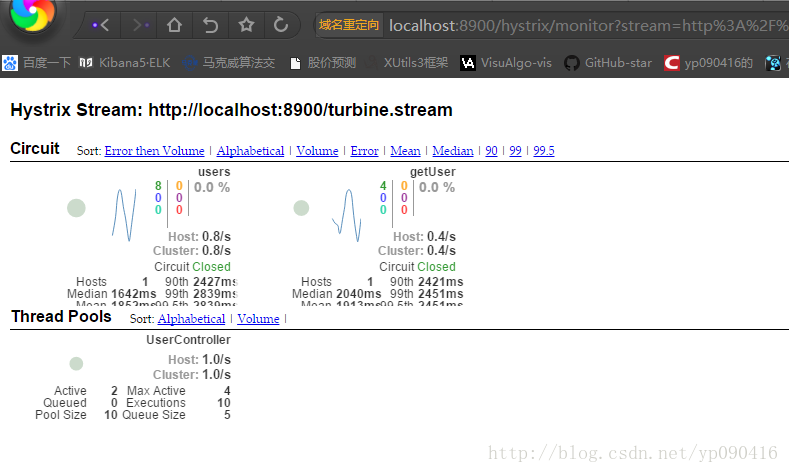The height and width of the screenshot is (473, 789).
Task: Sort circuits by Error
Action: click(364, 150)
